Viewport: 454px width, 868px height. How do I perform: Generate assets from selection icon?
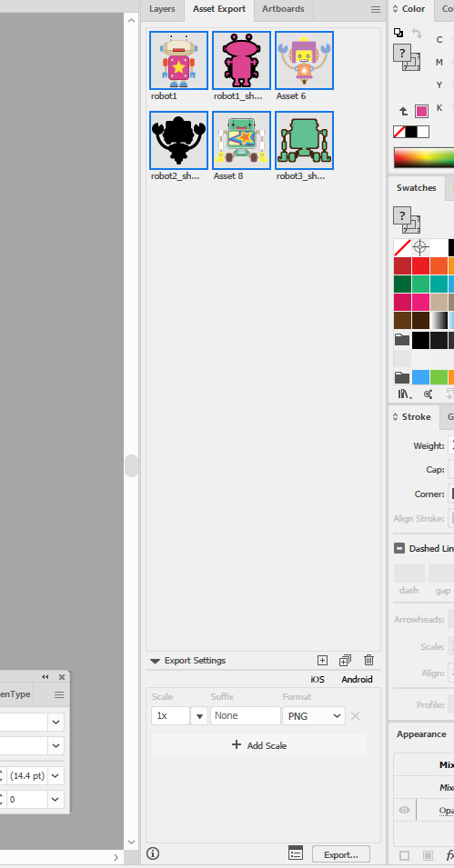[x=322, y=660]
